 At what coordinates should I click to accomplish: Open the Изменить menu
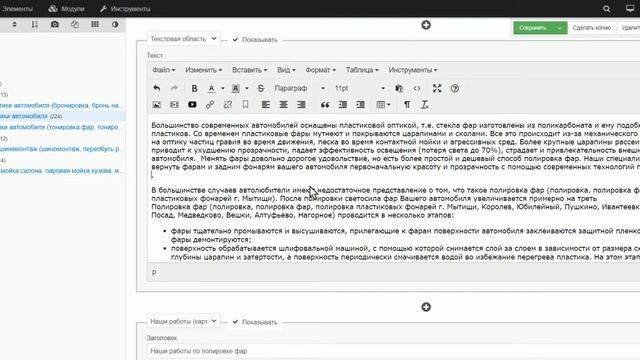pos(204,70)
